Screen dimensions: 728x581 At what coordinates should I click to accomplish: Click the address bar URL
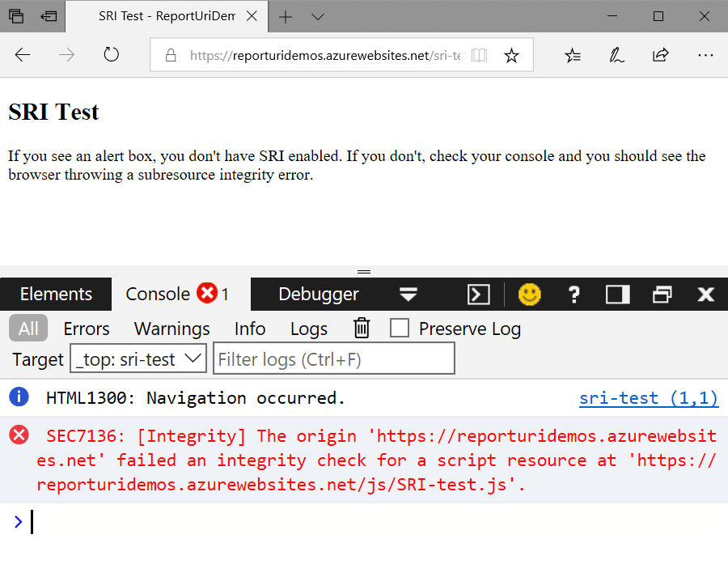(324, 56)
